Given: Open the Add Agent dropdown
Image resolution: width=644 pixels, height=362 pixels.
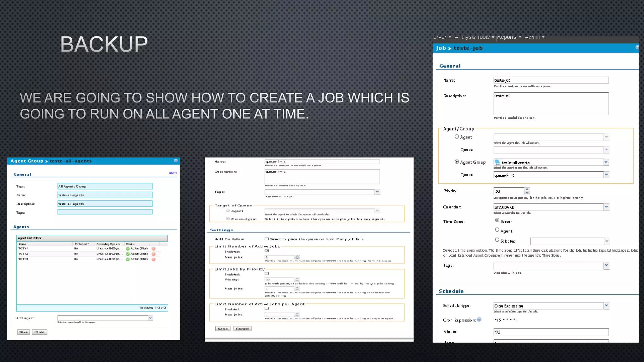Looking at the screenshot, I should [x=150, y=318].
